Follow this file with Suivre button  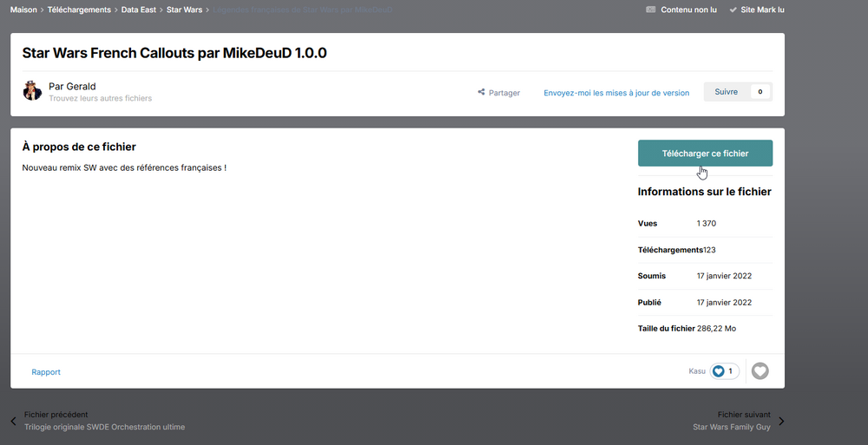(x=726, y=92)
